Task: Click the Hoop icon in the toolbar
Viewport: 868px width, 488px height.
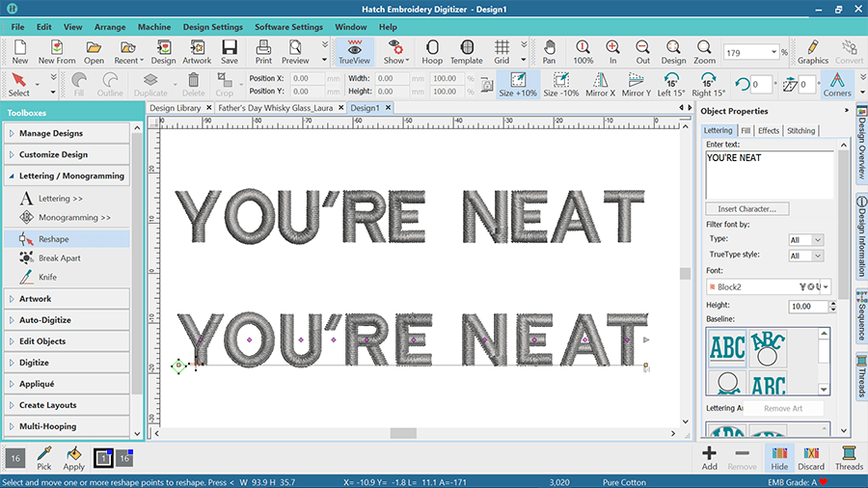Action: pyautogui.click(x=431, y=50)
